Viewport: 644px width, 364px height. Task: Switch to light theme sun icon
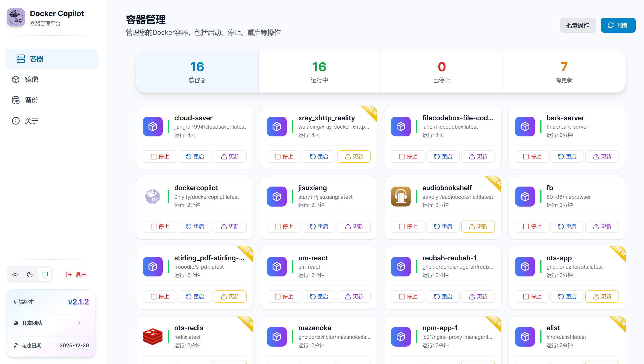(x=15, y=275)
